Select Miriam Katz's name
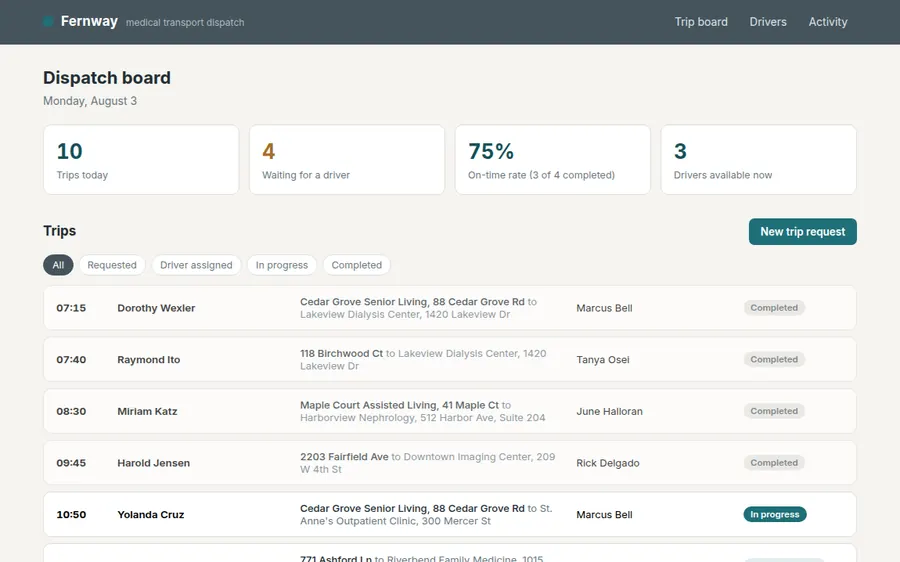 click(147, 411)
